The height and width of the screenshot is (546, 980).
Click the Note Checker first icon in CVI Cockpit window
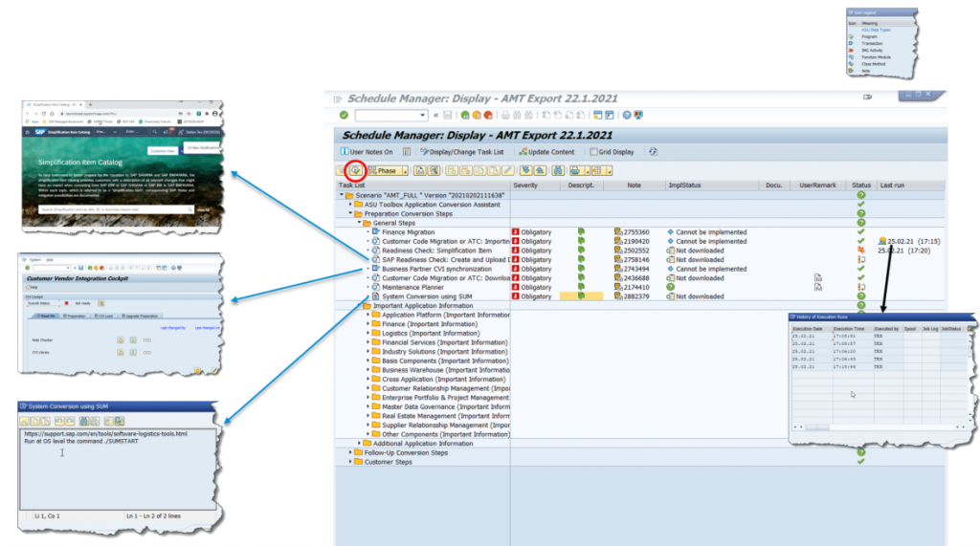tap(120, 339)
